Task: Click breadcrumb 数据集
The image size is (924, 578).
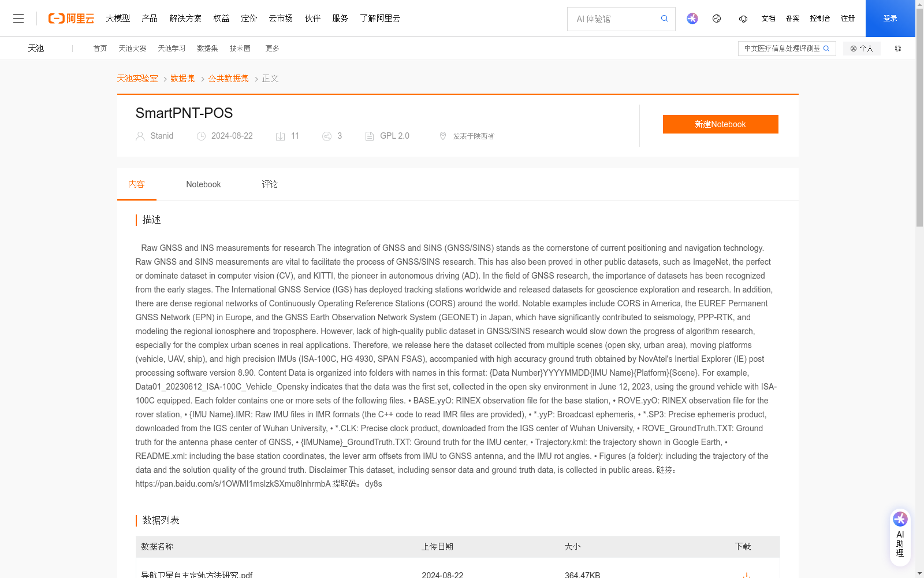Action: tap(183, 79)
